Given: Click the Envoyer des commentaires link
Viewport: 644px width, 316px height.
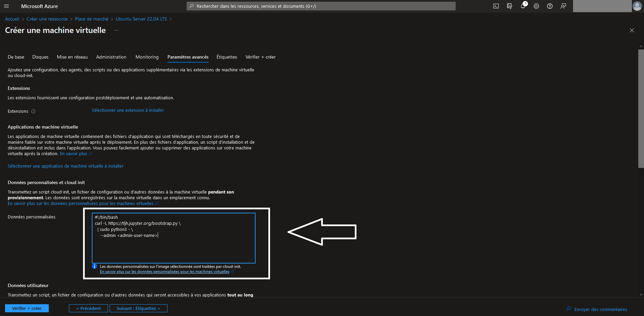Looking at the screenshot, I should [601, 309].
